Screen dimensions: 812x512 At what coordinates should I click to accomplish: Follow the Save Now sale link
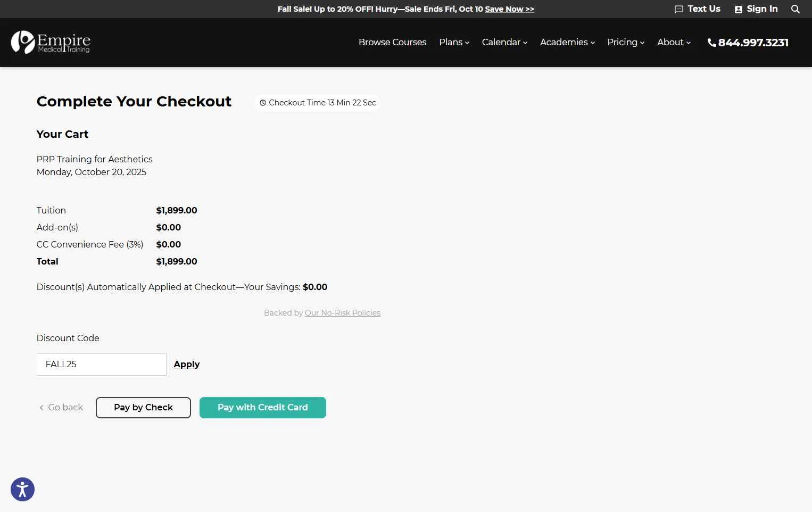[x=509, y=9]
